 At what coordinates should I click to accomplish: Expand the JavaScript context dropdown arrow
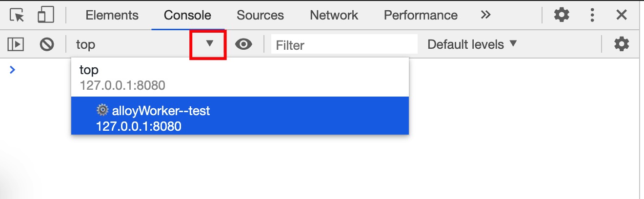click(209, 44)
